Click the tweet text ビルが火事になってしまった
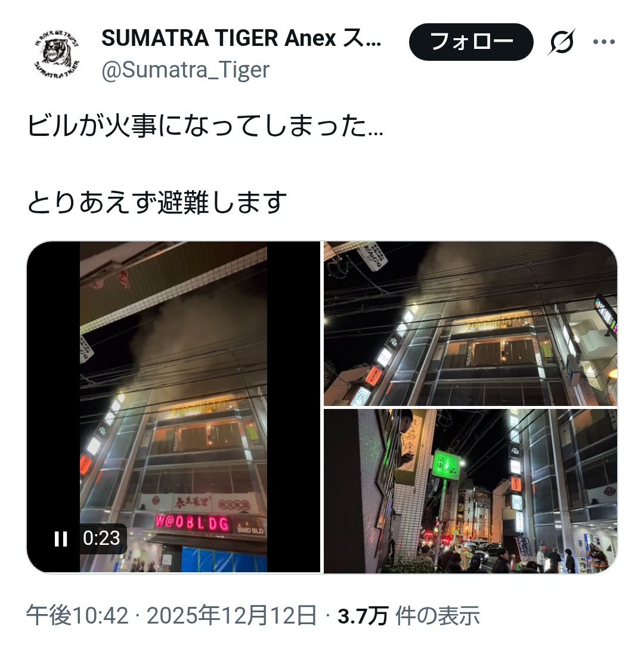 (206, 126)
